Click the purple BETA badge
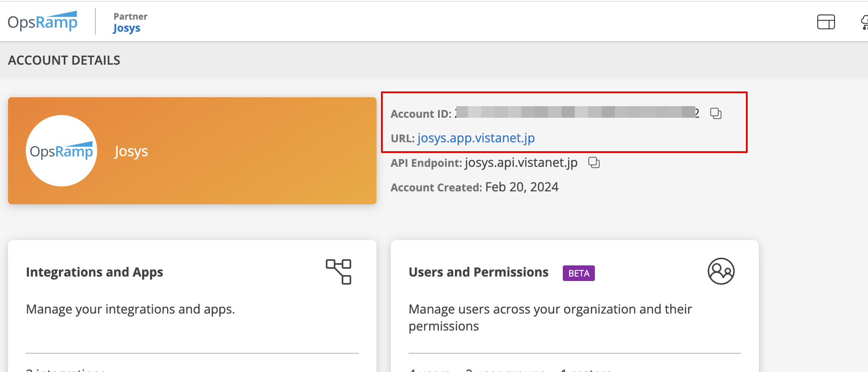The image size is (868, 372). (578, 273)
